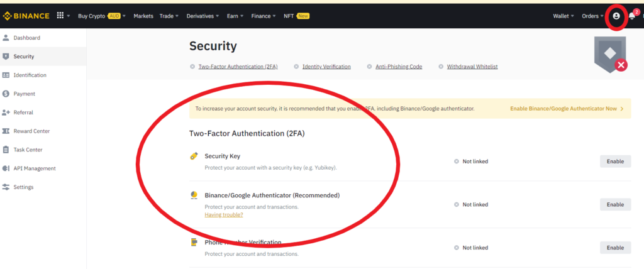Click the Authenticator Not linked status
This screenshot has width=644, height=269.
[471, 204]
